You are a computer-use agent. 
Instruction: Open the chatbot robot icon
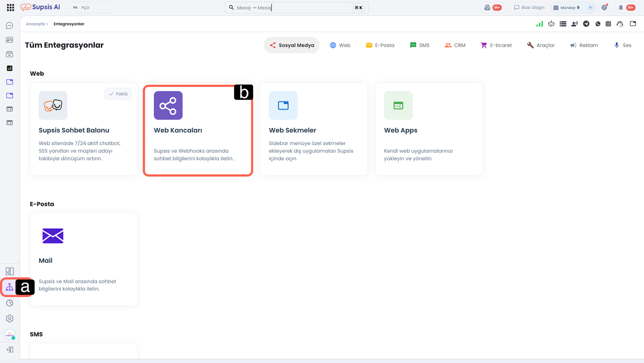pyautogui.click(x=551, y=24)
